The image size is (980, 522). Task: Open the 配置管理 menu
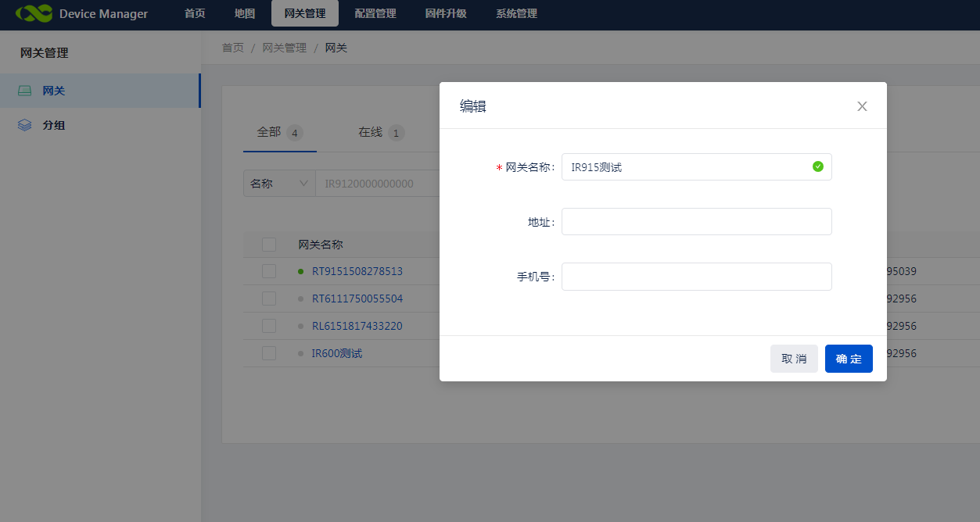click(375, 13)
